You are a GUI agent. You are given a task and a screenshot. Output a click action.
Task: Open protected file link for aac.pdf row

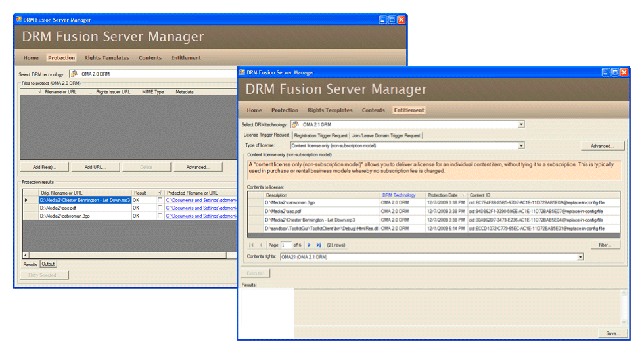(201, 208)
